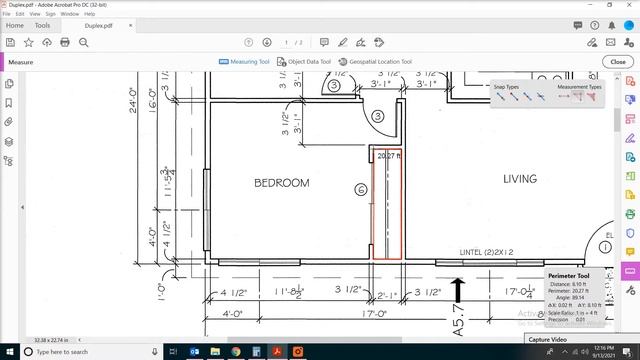Viewport: 640px width, 360px height.
Task: Open File Explorer from the taskbar
Action: (215, 352)
